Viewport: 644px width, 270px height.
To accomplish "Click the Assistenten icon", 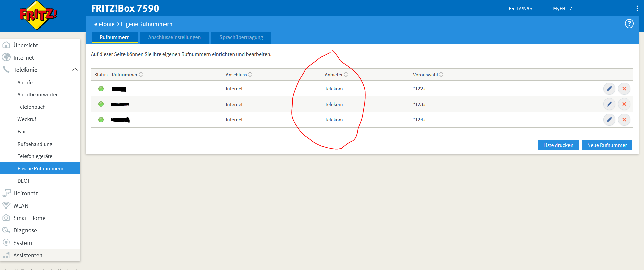I will pos(6,255).
